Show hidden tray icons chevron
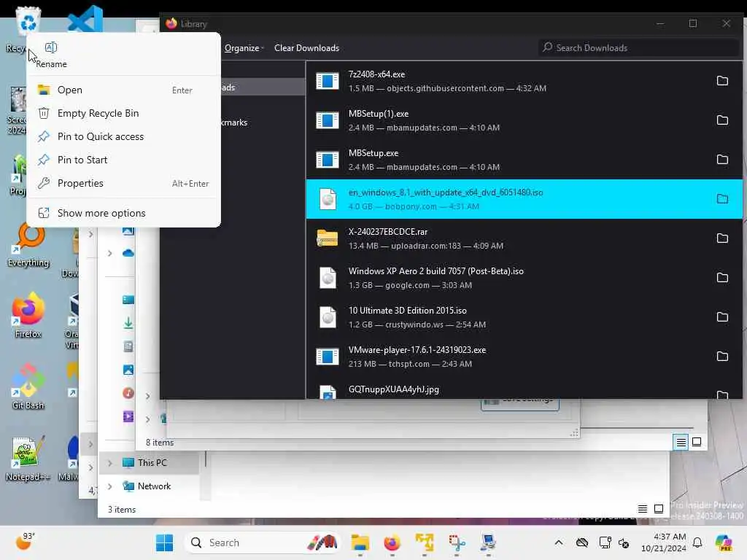The image size is (747, 560). 559,542
